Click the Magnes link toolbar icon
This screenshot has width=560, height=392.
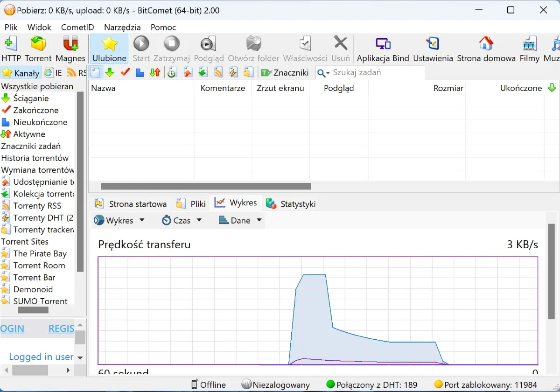70,49
